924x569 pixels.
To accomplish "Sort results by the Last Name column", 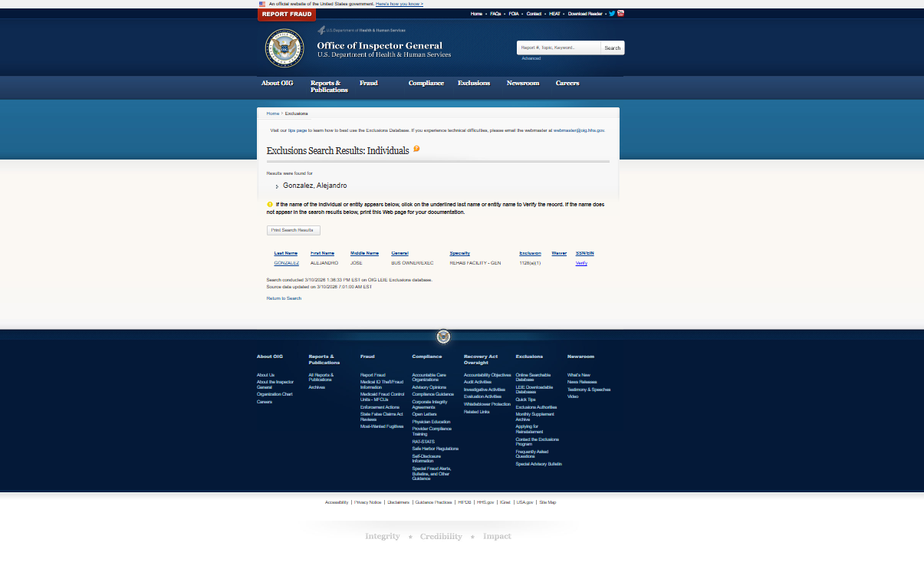I will tap(285, 253).
